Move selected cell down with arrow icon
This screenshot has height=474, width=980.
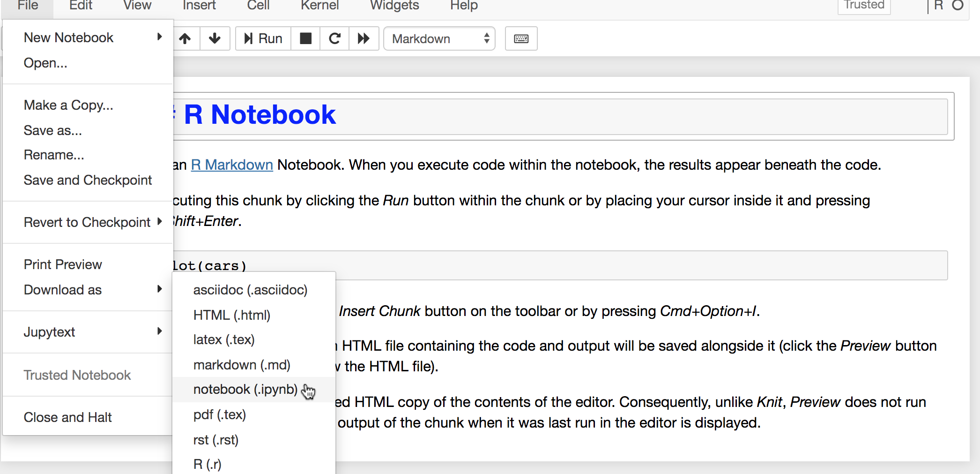pos(215,38)
